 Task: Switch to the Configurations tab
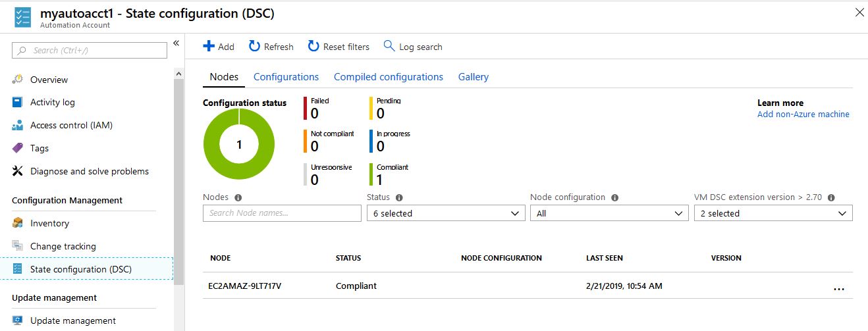click(286, 77)
